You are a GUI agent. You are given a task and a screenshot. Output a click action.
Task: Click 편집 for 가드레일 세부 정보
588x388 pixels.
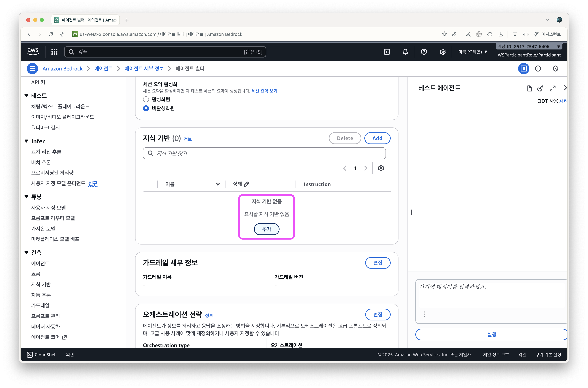[x=378, y=263]
